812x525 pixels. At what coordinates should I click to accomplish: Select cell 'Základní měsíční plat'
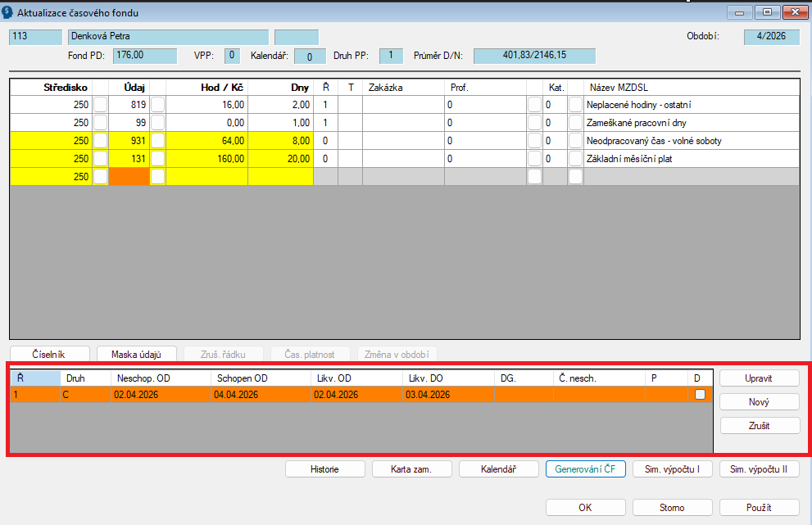(692, 159)
